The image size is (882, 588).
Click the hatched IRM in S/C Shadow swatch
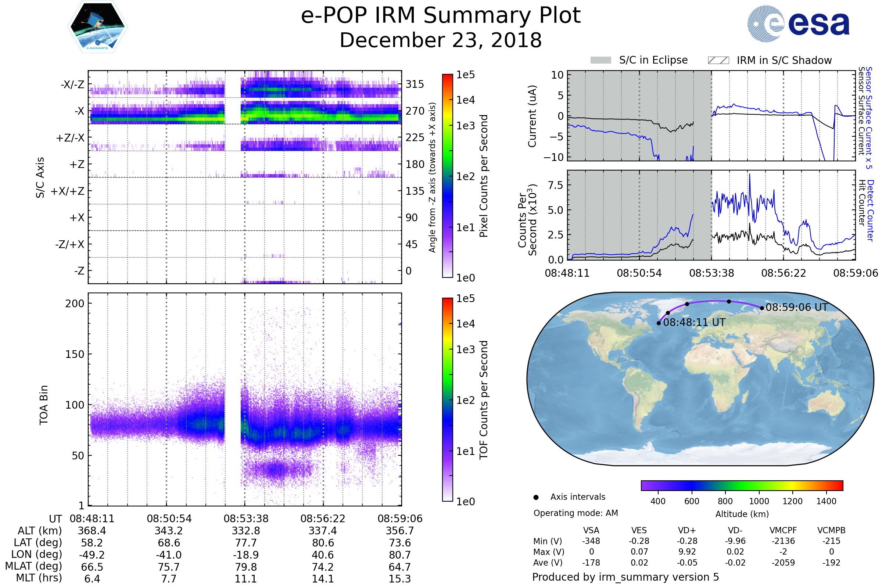[x=718, y=60]
